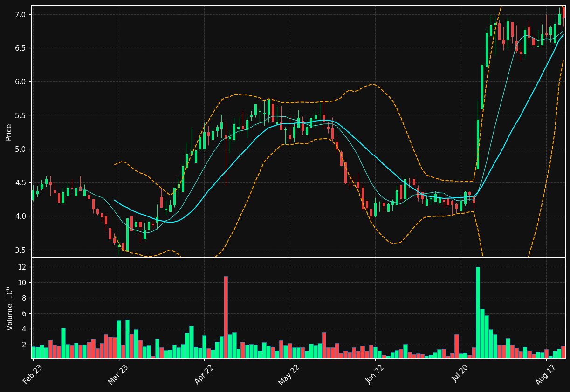Image resolution: width=570 pixels, height=392 pixels.
Task: Click the 2 volume axis tick label
Action: (x=24, y=345)
